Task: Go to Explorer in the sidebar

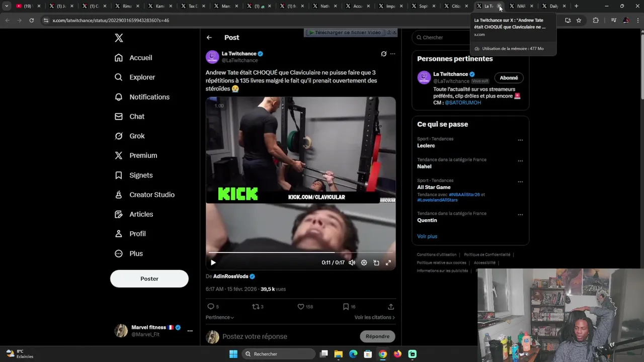Action: coord(135,77)
